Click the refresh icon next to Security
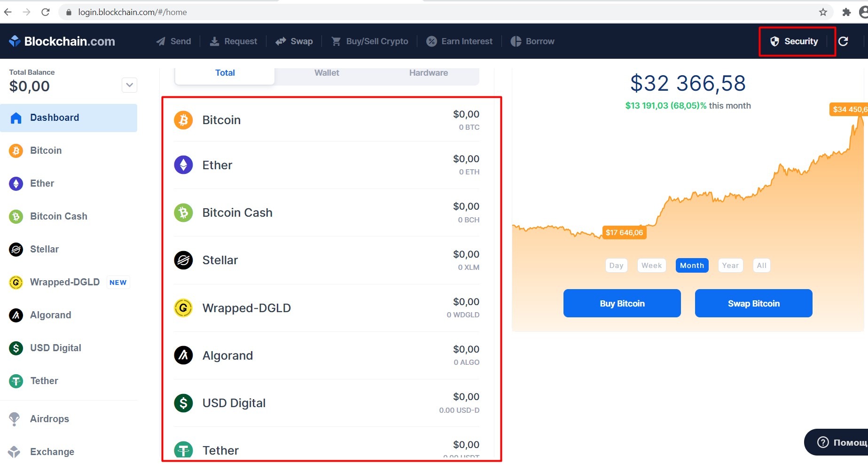This screenshot has width=868, height=464. tap(843, 41)
